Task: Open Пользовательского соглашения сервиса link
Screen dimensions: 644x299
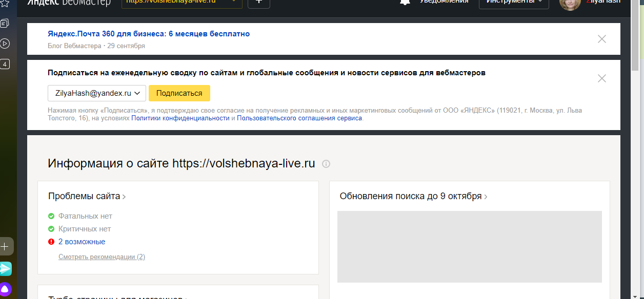Action: (299, 118)
